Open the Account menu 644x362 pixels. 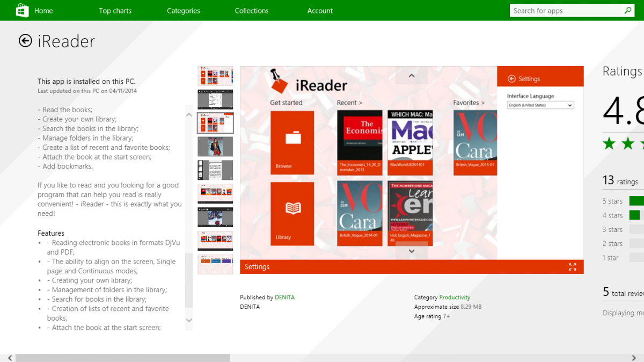[x=320, y=10]
